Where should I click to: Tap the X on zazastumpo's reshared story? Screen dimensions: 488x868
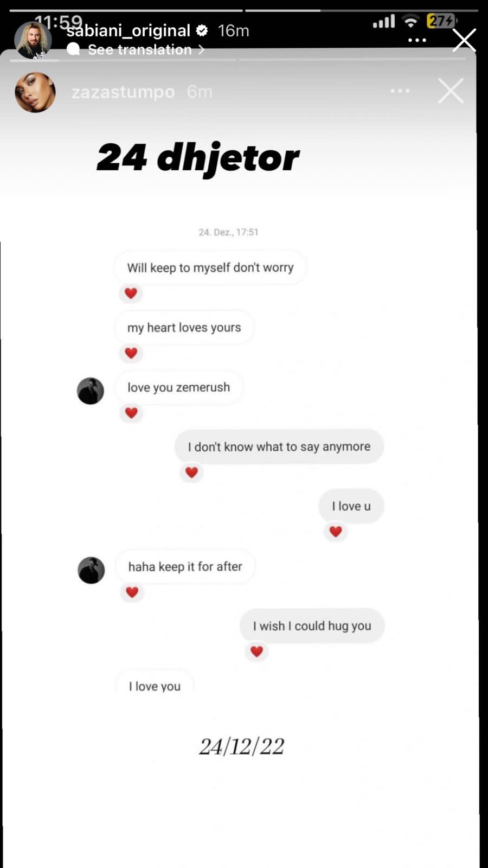(x=451, y=91)
